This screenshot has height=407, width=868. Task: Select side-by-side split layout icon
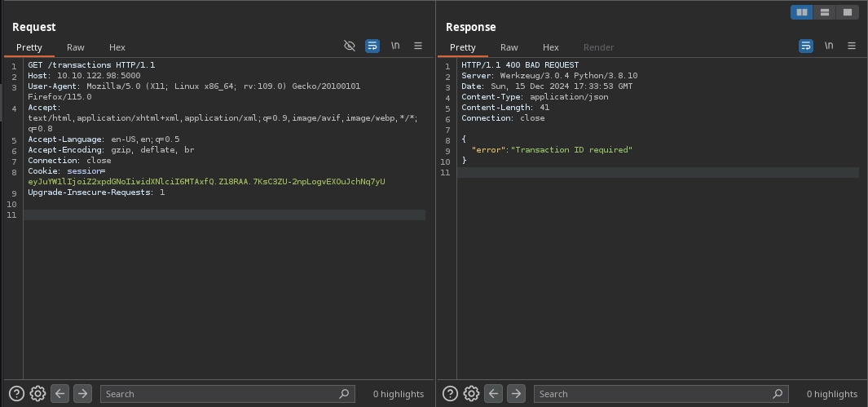tap(802, 12)
